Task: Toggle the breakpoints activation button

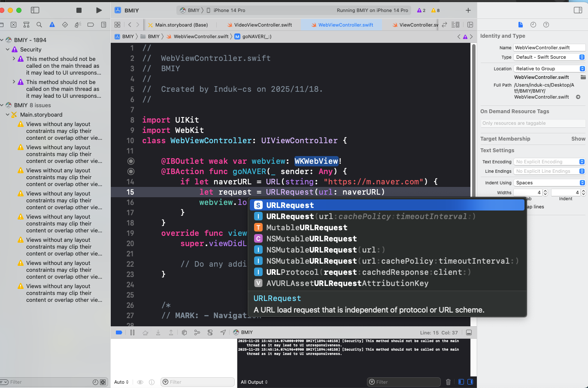Action: [119, 332]
